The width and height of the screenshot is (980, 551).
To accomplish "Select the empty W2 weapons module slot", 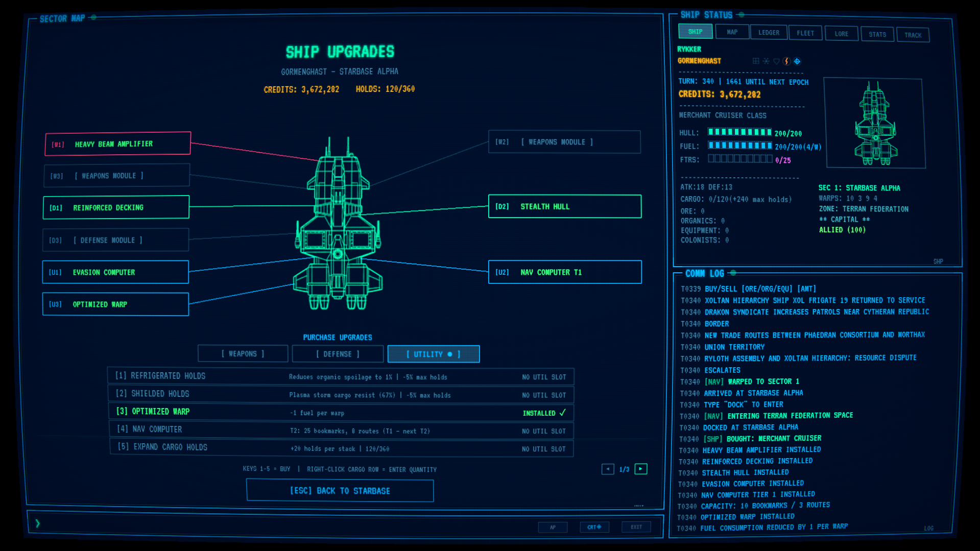I will coord(564,142).
